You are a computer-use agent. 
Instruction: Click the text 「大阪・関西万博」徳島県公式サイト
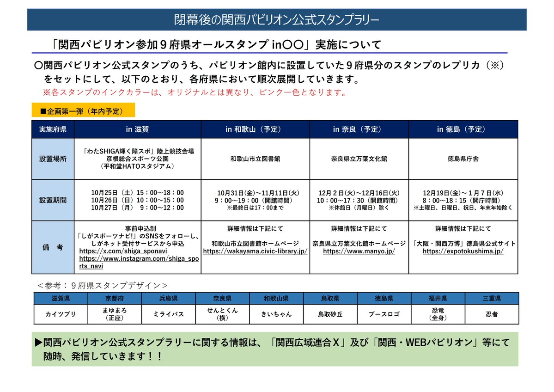pyautogui.click(x=463, y=244)
